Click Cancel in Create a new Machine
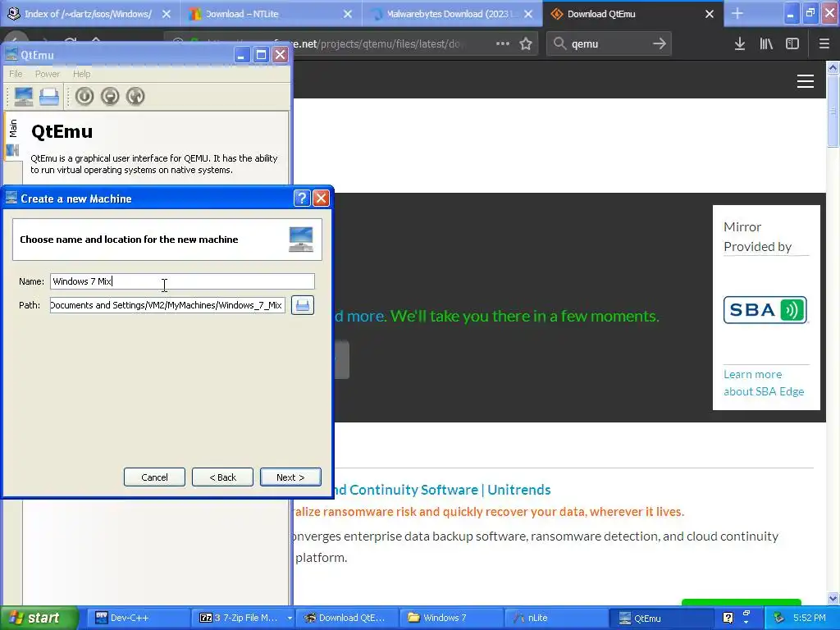This screenshot has height=630, width=840. 154,477
